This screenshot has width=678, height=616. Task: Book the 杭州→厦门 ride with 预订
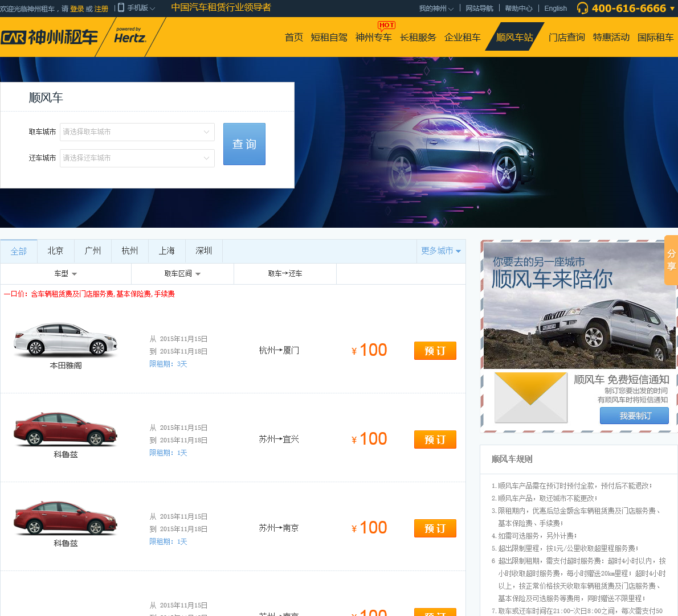coord(435,351)
